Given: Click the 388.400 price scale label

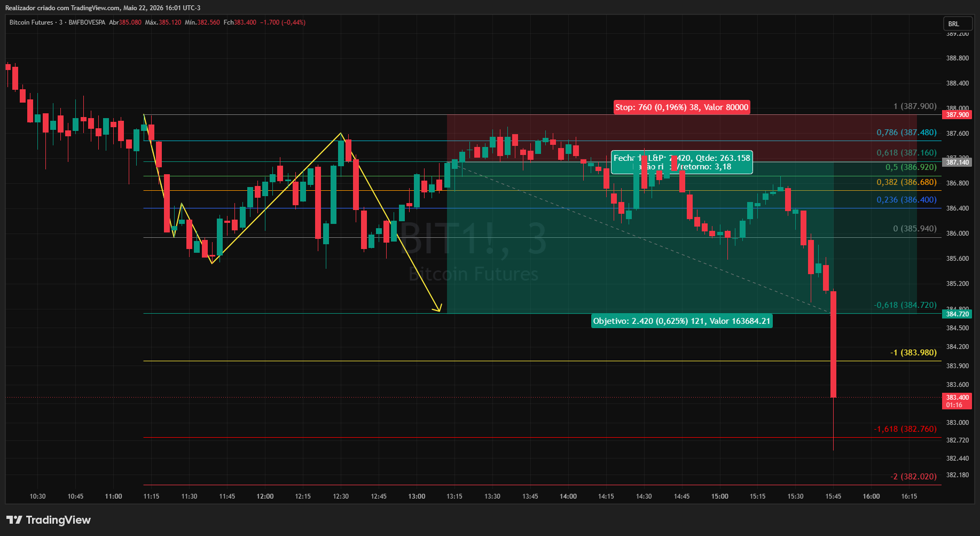Looking at the screenshot, I should [x=957, y=83].
